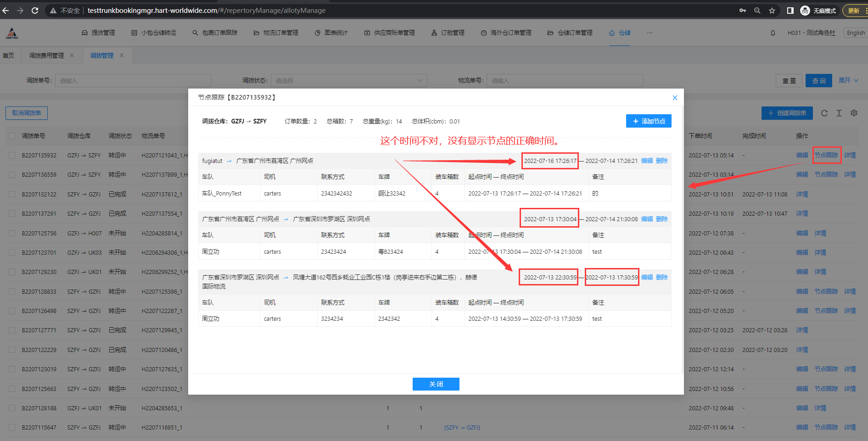Screen dimensions: 868x441
Task: Open the 调拨状态 dropdown
Action: [x=348, y=81]
